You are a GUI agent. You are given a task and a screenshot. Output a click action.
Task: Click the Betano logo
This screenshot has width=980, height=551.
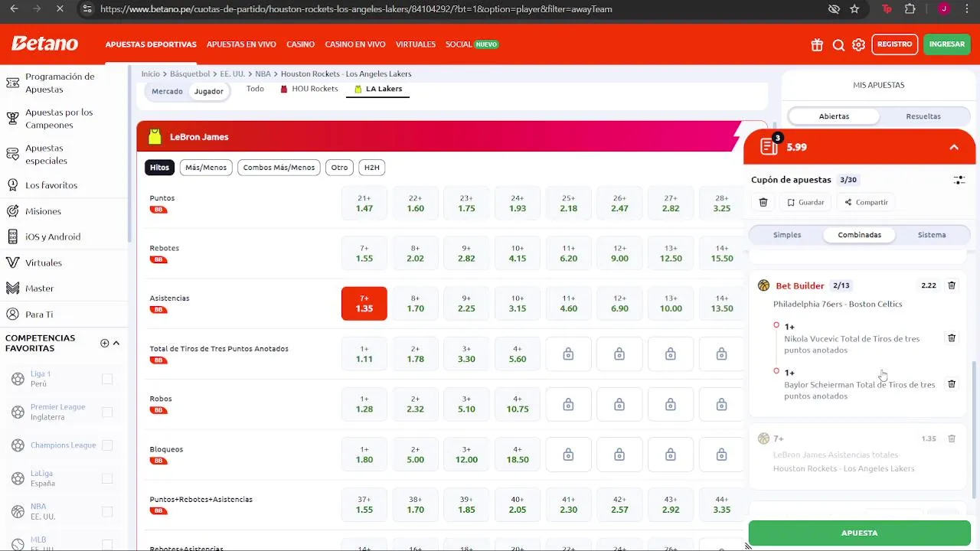[x=44, y=44]
